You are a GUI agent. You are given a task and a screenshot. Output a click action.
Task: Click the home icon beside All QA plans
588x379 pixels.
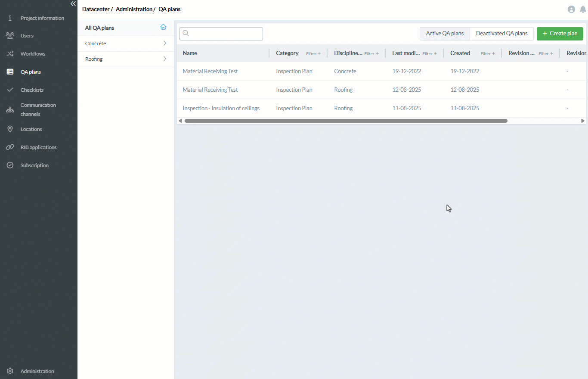tap(163, 27)
